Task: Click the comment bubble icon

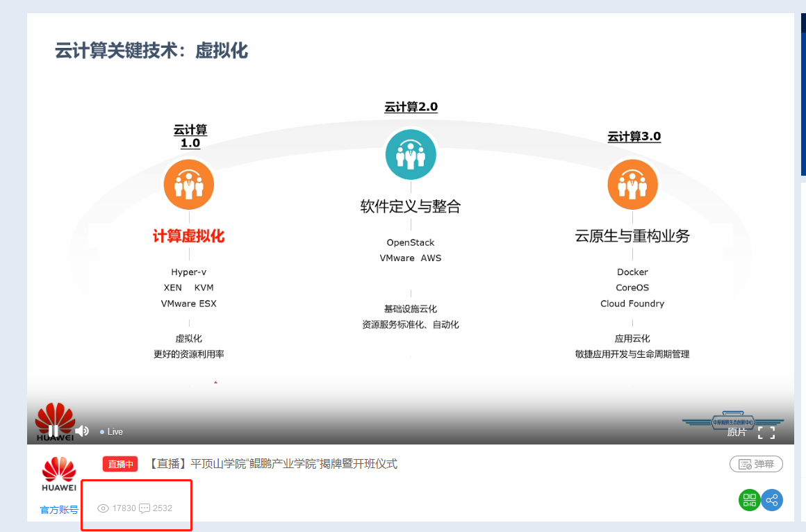Action: [x=146, y=508]
